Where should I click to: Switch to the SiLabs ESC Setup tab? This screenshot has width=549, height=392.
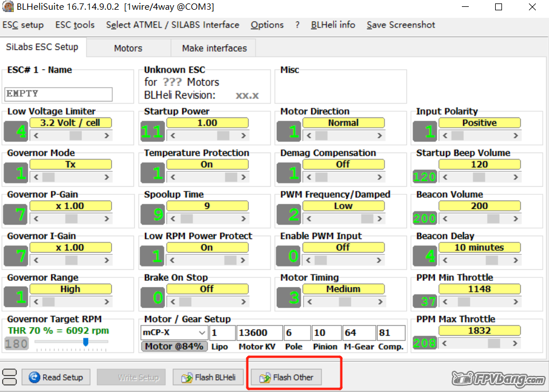[x=42, y=47]
